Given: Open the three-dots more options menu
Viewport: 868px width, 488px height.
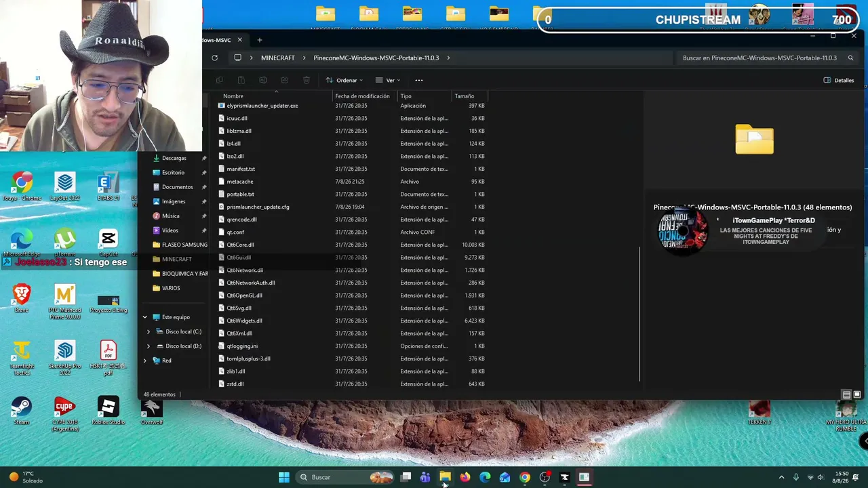Looking at the screenshot, I should (418, 80).
